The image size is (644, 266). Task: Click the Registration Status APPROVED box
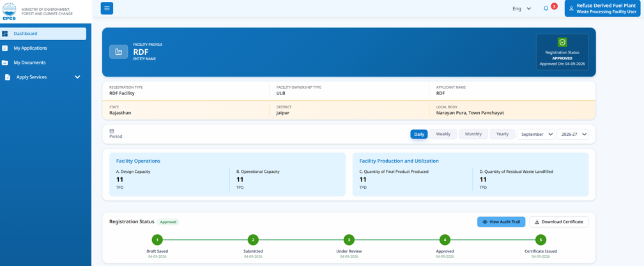562,52
